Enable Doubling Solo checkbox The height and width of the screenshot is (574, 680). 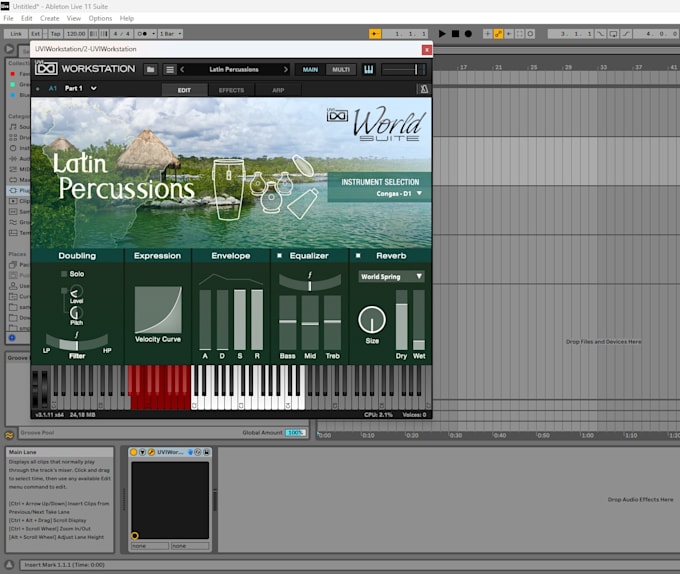(64, 274)
